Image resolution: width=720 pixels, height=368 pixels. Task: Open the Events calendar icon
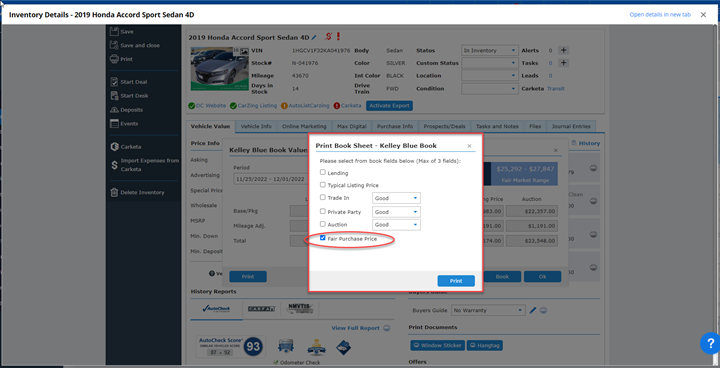pyautogui.click(x=114, y=124)
